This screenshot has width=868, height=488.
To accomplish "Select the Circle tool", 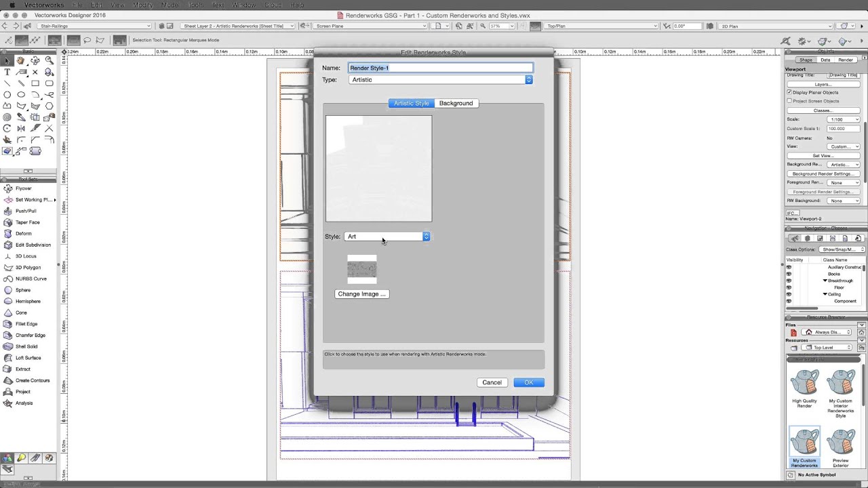I will coord(7,95).
